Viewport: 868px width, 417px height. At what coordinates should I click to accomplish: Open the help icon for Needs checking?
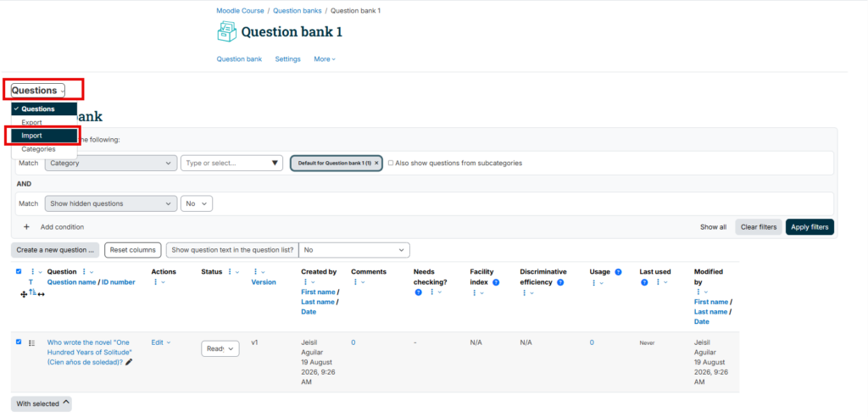pos(419,292)
